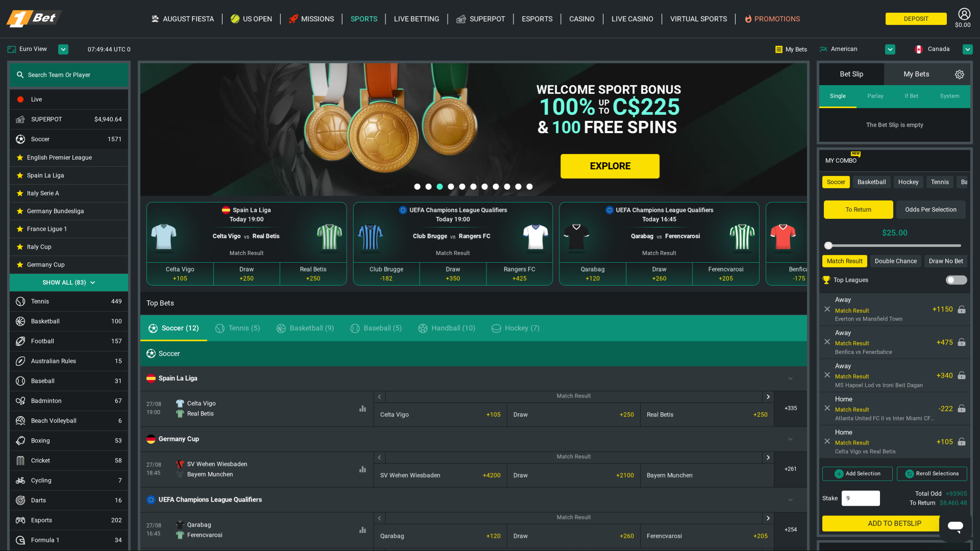This screenshot has width=980, height=551.
Task: Enable the Top Leagues toggle
Action: (x=955, y=280)
